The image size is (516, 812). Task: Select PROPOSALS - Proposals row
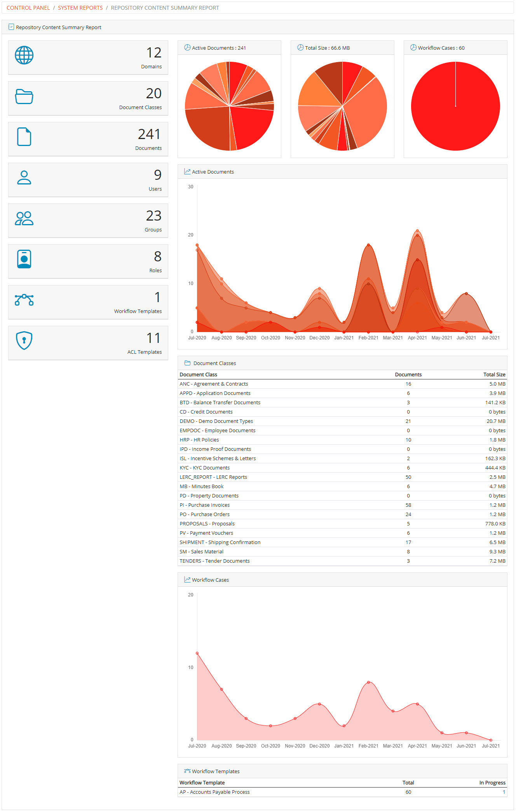point(342,523)
